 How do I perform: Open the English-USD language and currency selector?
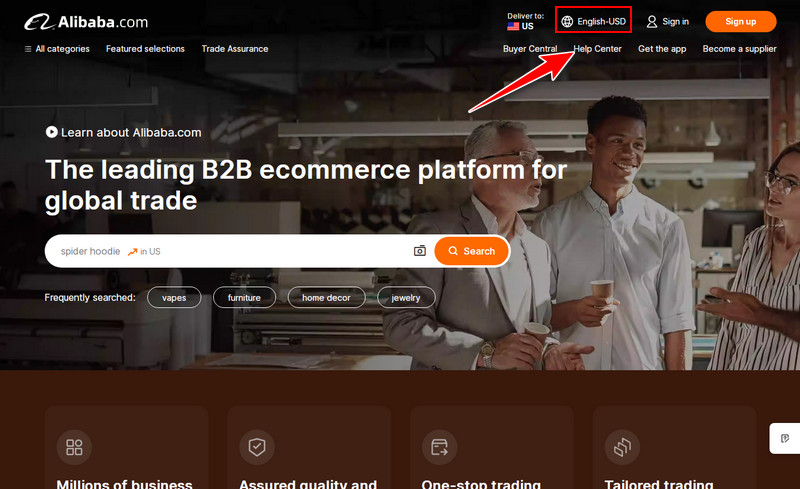tap(593, 21)
